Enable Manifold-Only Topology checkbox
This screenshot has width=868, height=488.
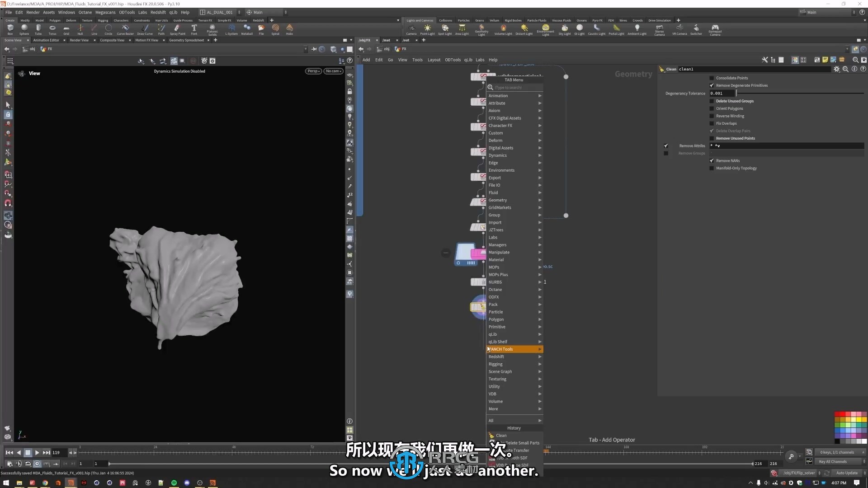(x=712, y=168)
